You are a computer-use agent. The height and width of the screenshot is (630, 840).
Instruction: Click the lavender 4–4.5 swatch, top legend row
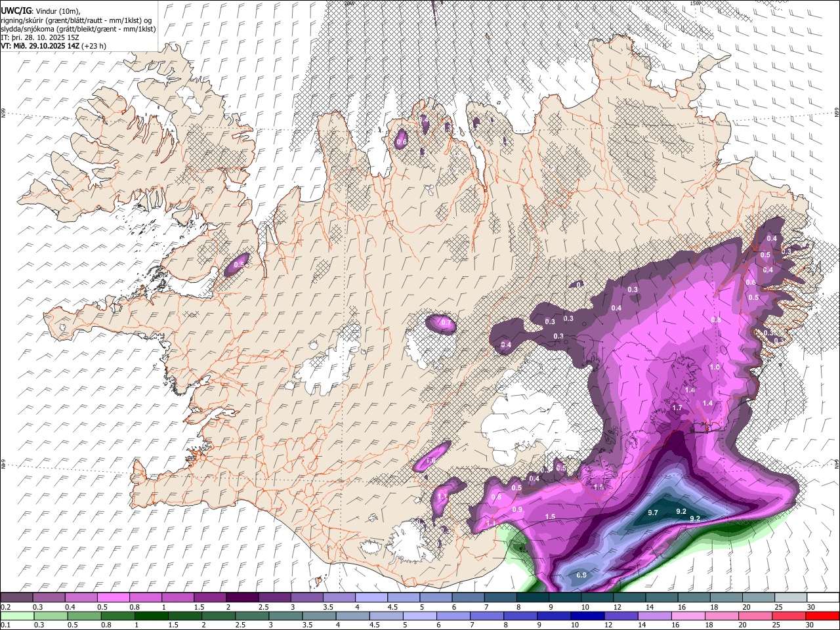pyautogui.click(x=372, y=597)
